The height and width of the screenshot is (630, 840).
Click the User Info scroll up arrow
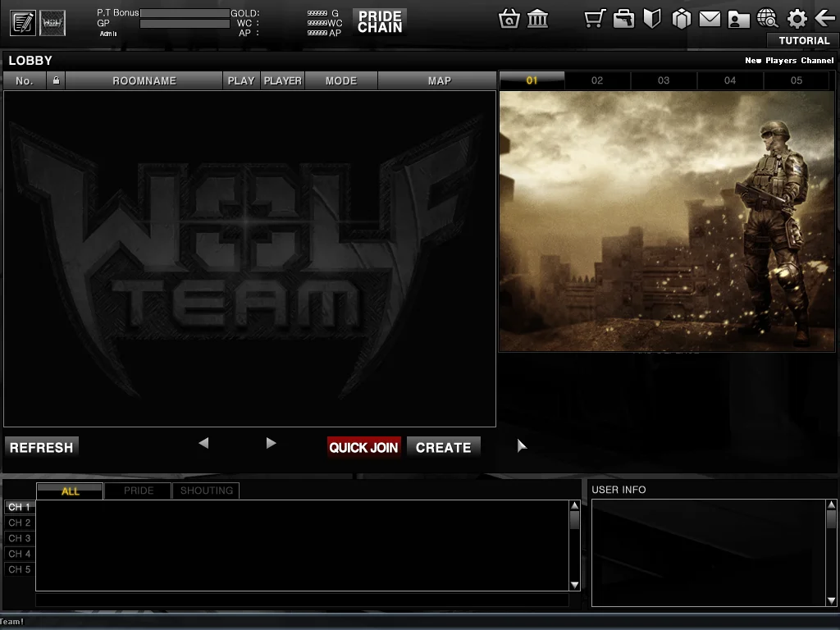832,504
